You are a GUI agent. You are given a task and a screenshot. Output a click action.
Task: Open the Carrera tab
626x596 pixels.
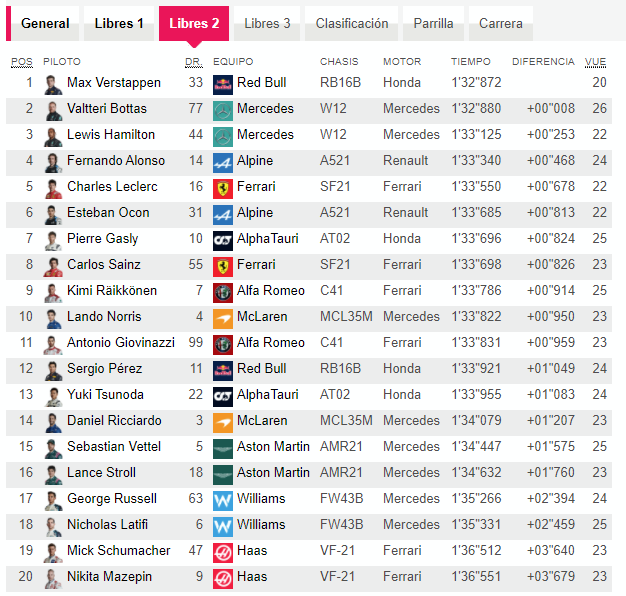pyautogui.click(x=501, y=23)
